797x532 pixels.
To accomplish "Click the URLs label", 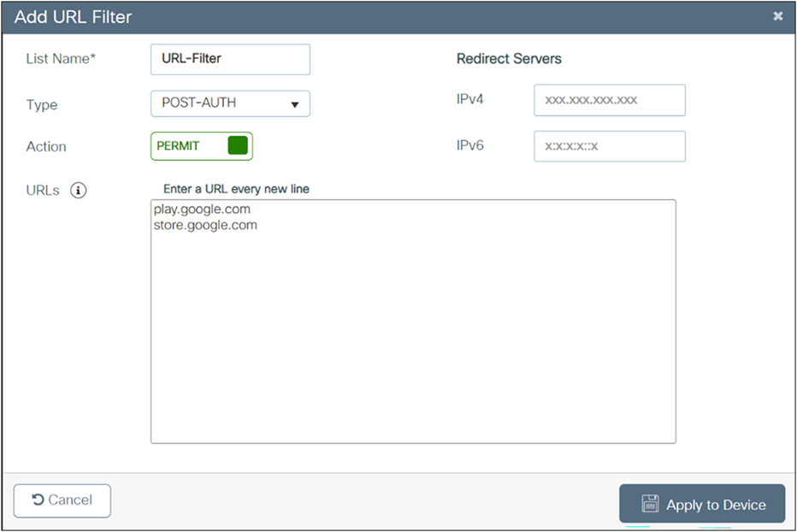I will 43,190.
